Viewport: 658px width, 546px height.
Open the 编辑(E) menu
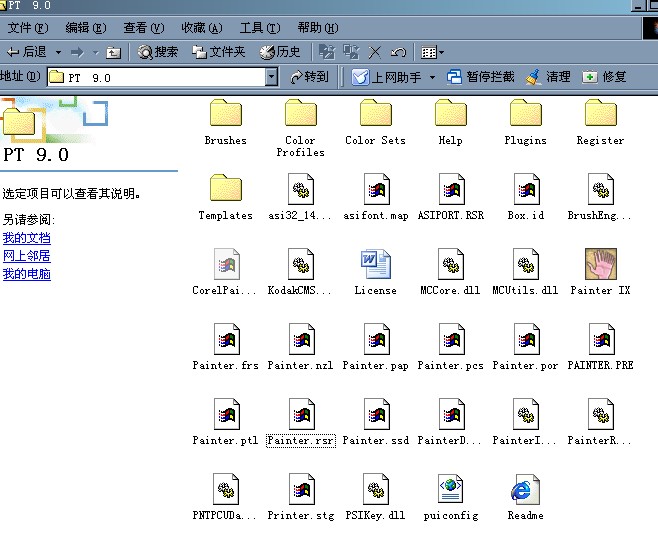(x=86, y=28)
